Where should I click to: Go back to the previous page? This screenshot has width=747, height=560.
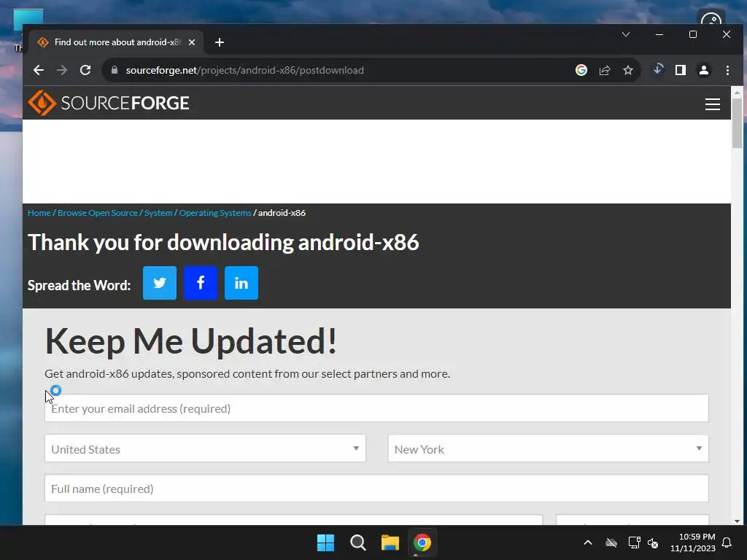tap(39, 70)
